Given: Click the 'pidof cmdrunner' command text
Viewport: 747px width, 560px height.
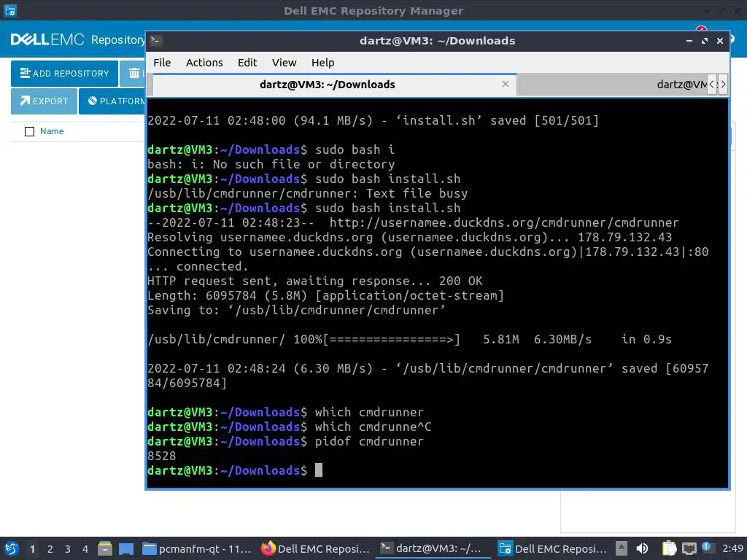Looking at the screenshot, I should (x=369, y=441).
